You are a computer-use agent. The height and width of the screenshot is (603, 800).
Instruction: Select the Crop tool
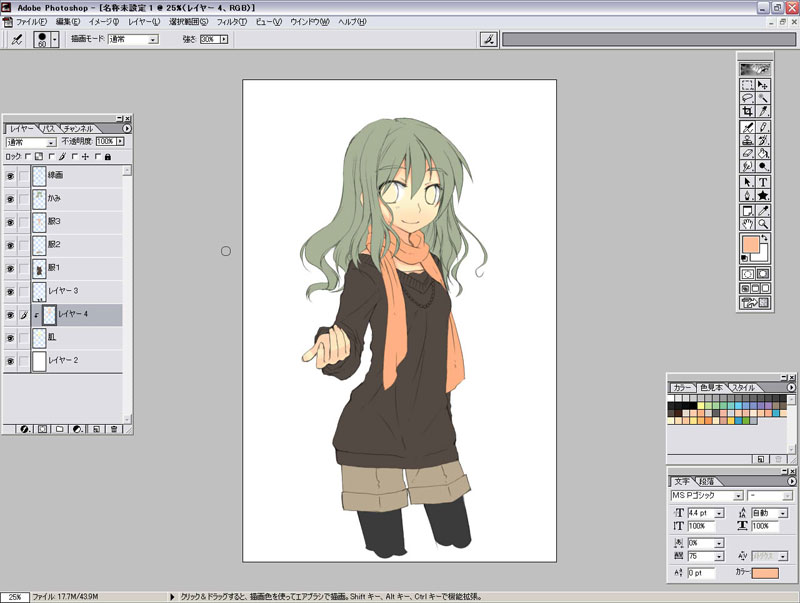[747, 111]
